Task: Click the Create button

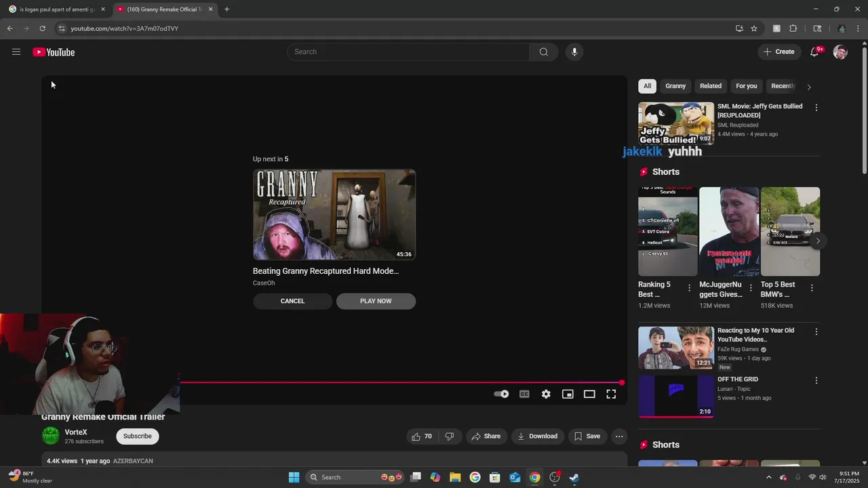Action: [779, 52]
